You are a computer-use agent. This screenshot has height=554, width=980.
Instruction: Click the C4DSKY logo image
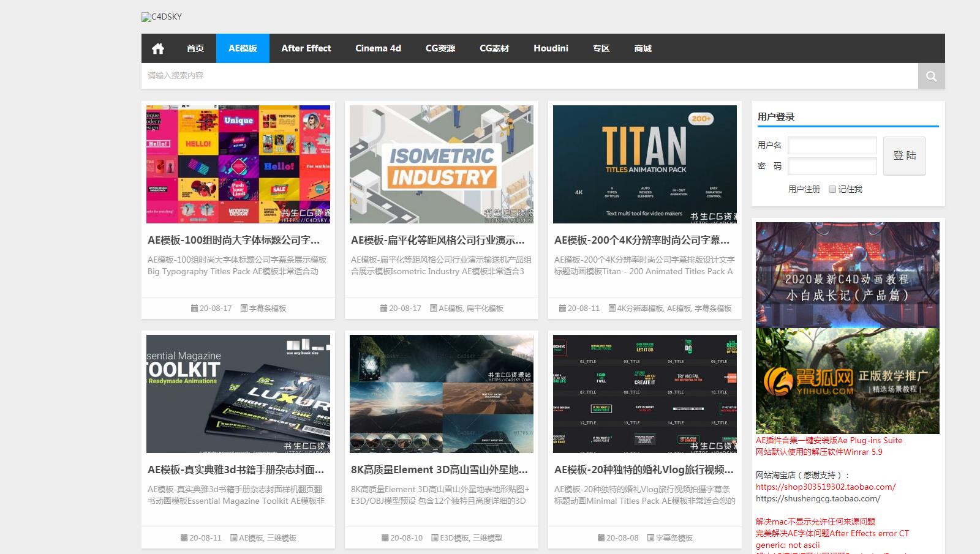click(x=162, y=17)
